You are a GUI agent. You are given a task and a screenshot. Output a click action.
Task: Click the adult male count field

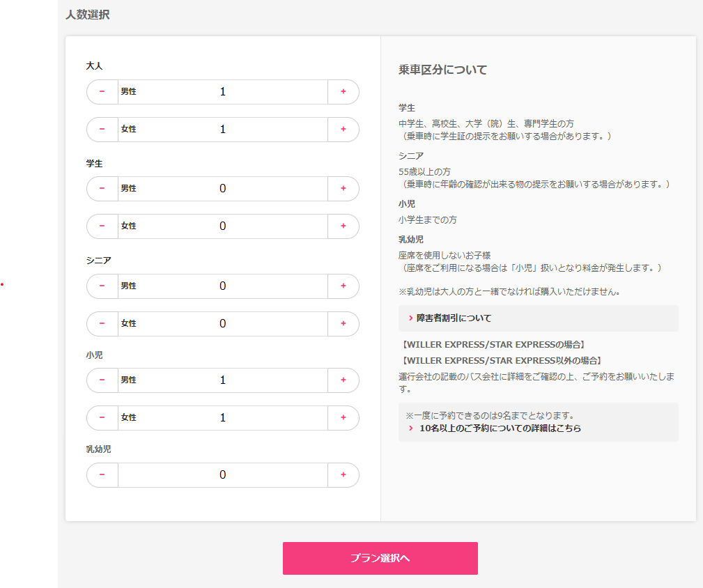click(x=223, y=91)
